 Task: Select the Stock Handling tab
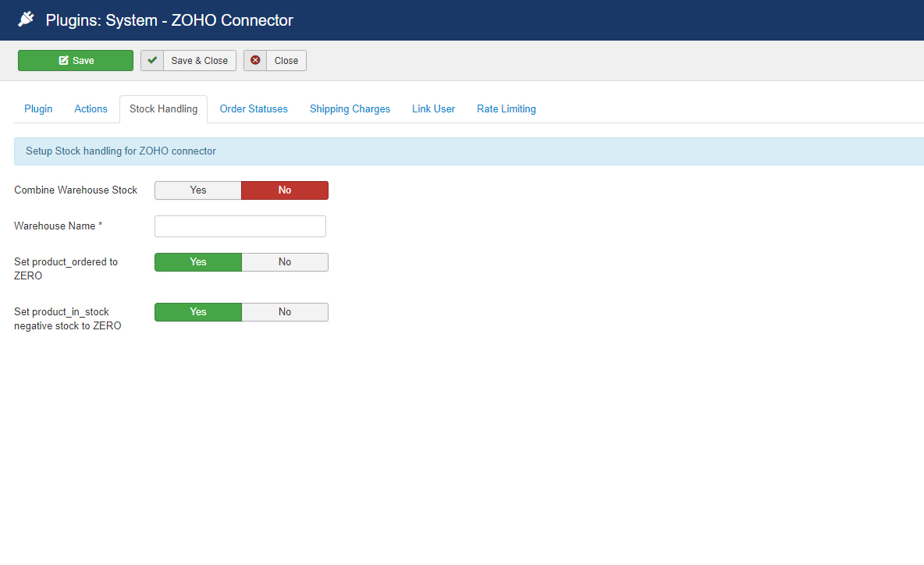[x=163, y=109]
